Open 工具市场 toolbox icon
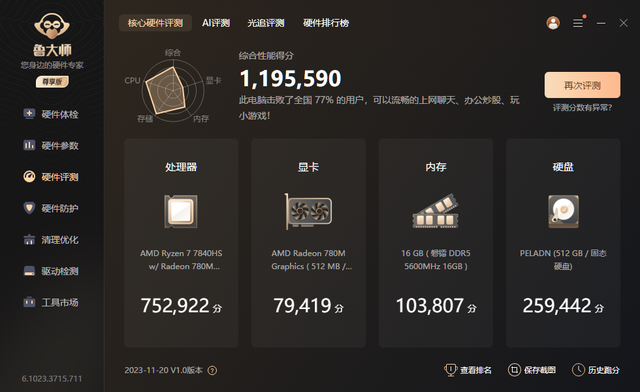 tap(29, 303)
